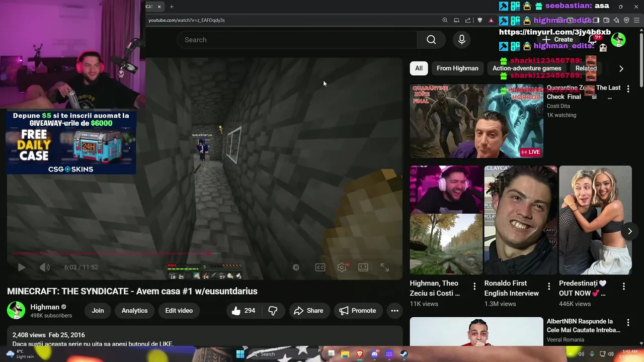Toggle the autoplay switch in player
The image size is (644, 362).
(296, 267)
